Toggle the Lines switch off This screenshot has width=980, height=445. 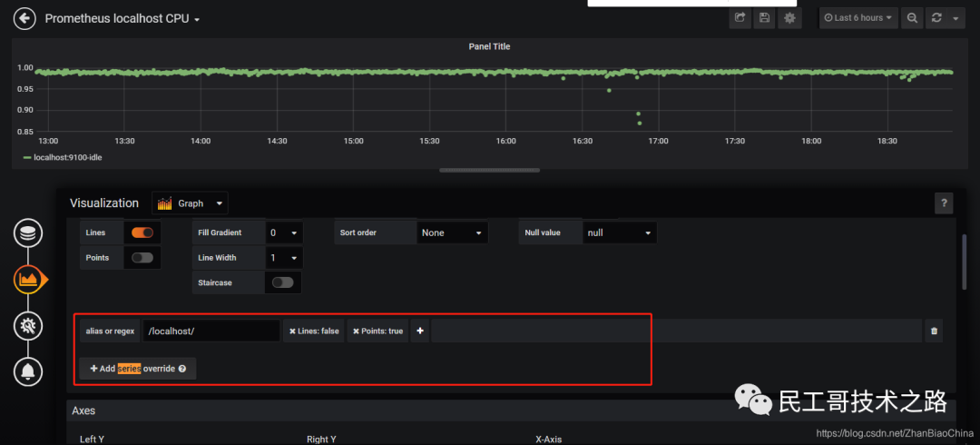(142, 232)
